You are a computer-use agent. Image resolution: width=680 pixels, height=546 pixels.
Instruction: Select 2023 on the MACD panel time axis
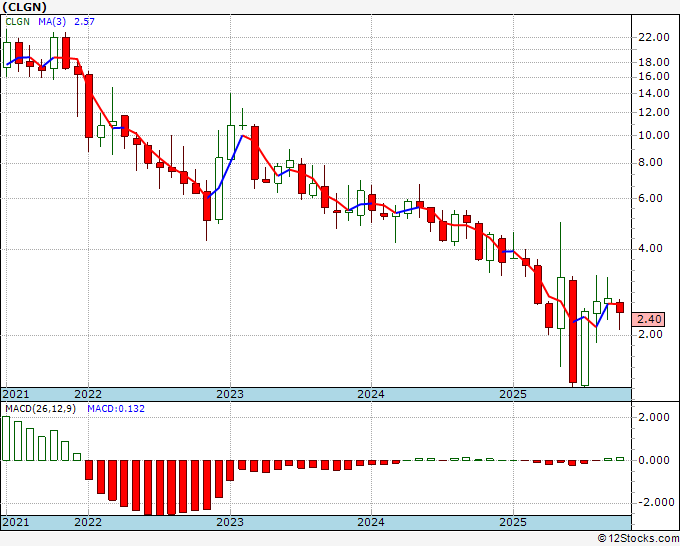tap(230, 522)
